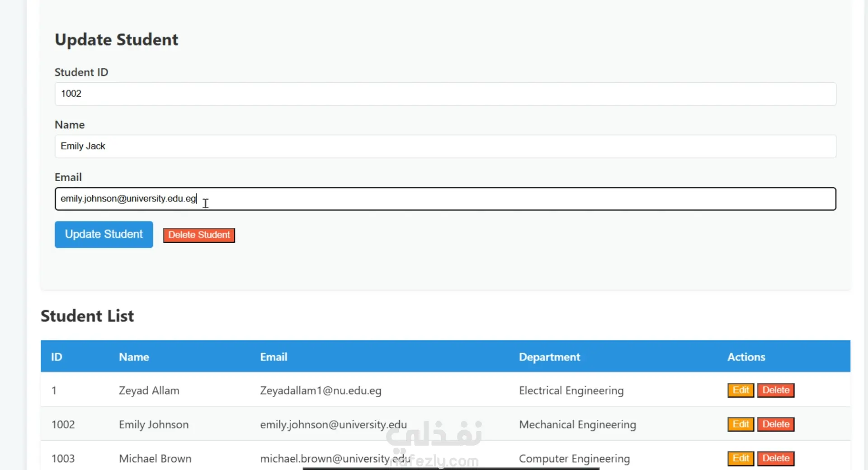
Task: Click the Electrical Engineering department cell
Action: coord(571,390)
